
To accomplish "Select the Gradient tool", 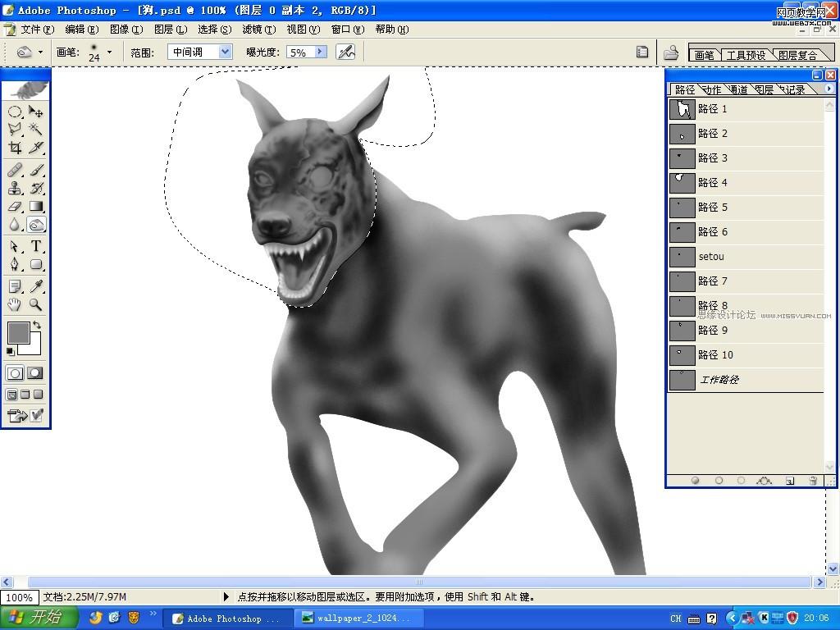I will click(x=36, y=206).
